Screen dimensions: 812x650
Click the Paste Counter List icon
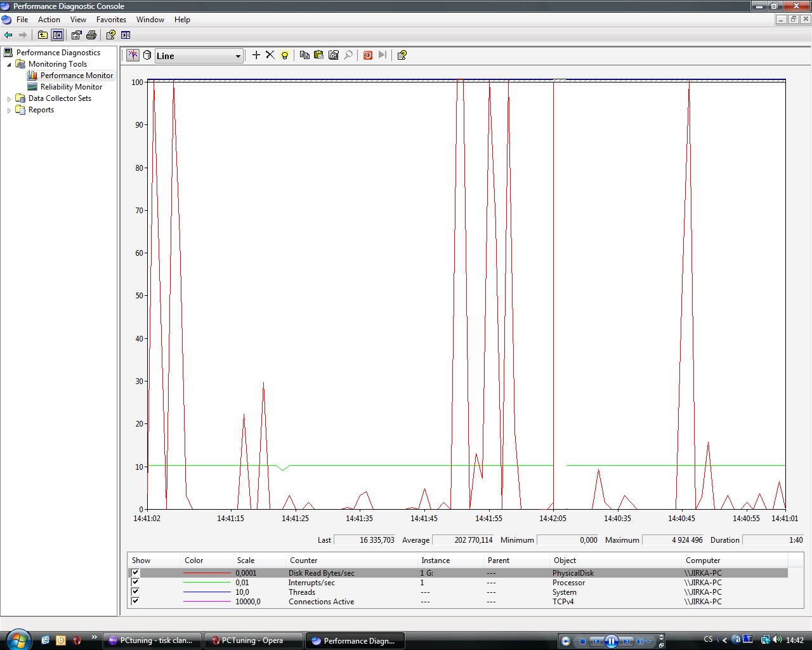tap(318, 55)
